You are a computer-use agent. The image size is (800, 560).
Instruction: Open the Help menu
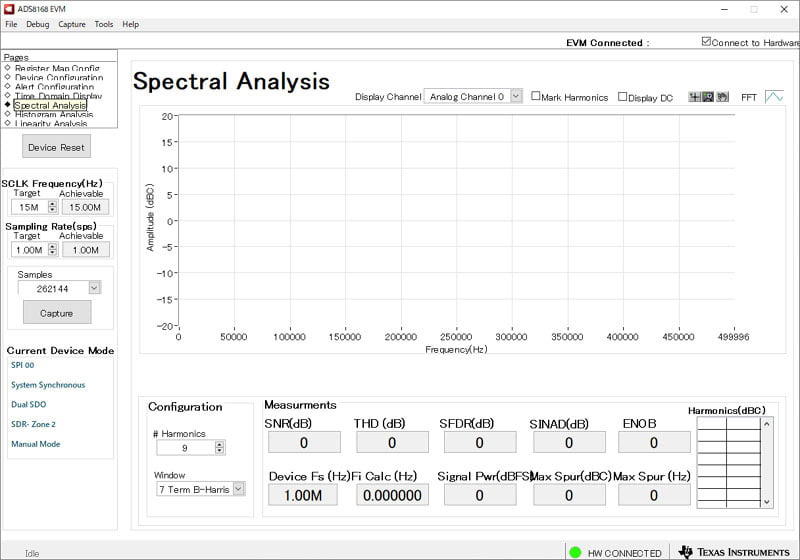(x=130, y=24)
